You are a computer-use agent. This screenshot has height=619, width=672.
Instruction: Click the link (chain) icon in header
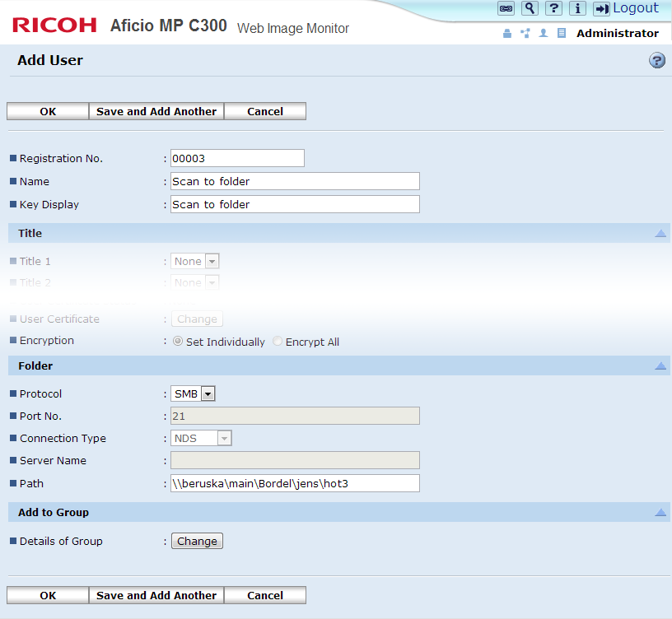[x=506, y=8]
